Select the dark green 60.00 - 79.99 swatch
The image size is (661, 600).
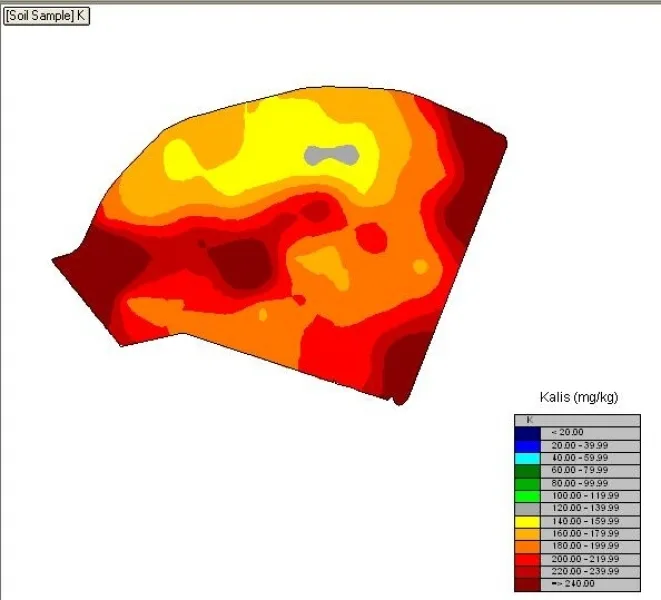[x=527, y=471]
